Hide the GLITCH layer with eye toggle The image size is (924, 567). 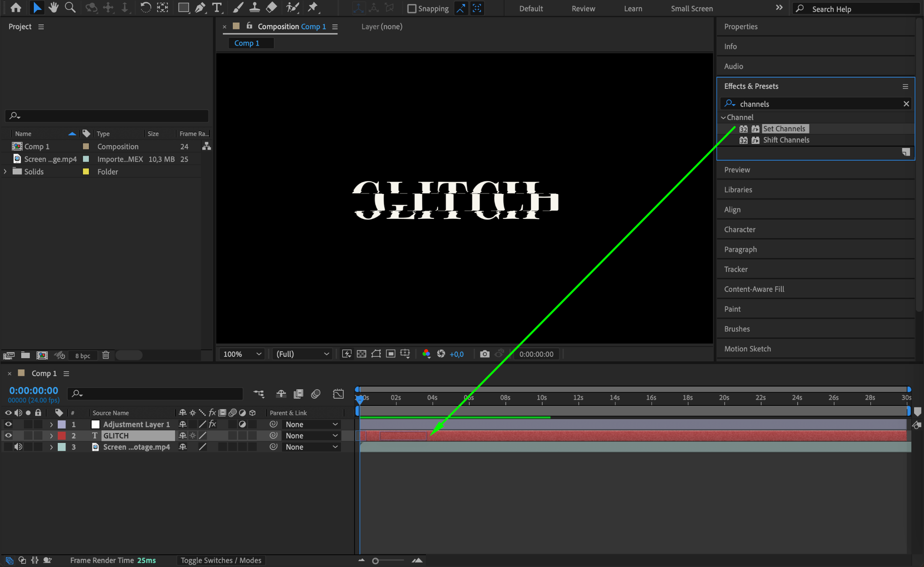(8, 436)
